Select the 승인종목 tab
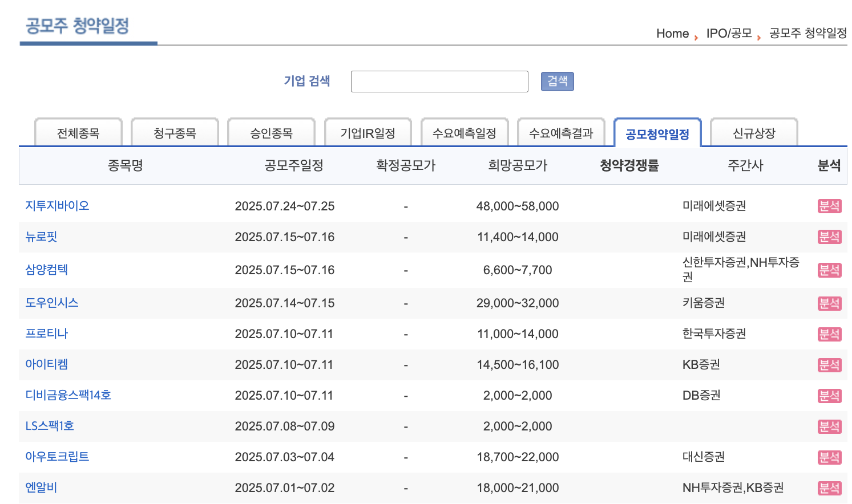852x504 pixels. [x=271, y=132]
